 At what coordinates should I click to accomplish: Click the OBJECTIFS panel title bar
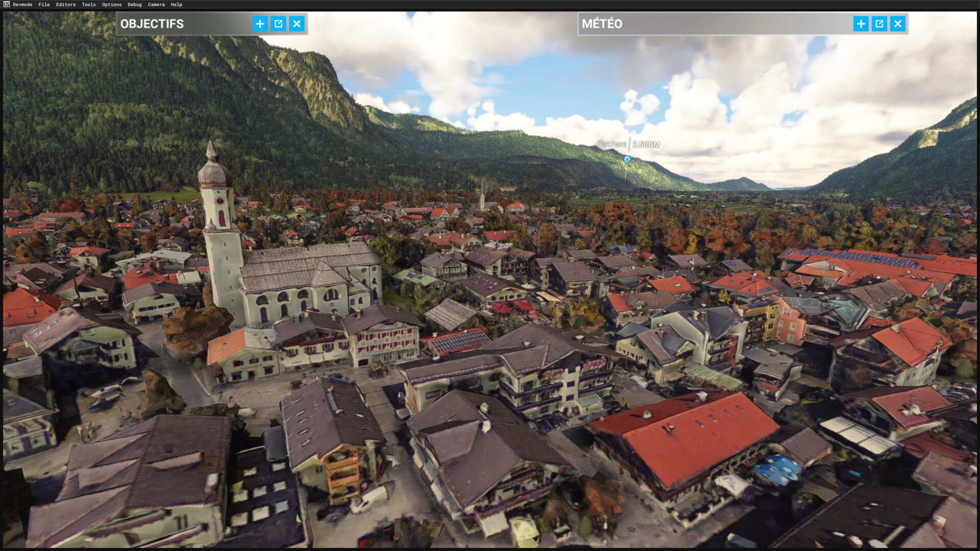click(184, 23)
